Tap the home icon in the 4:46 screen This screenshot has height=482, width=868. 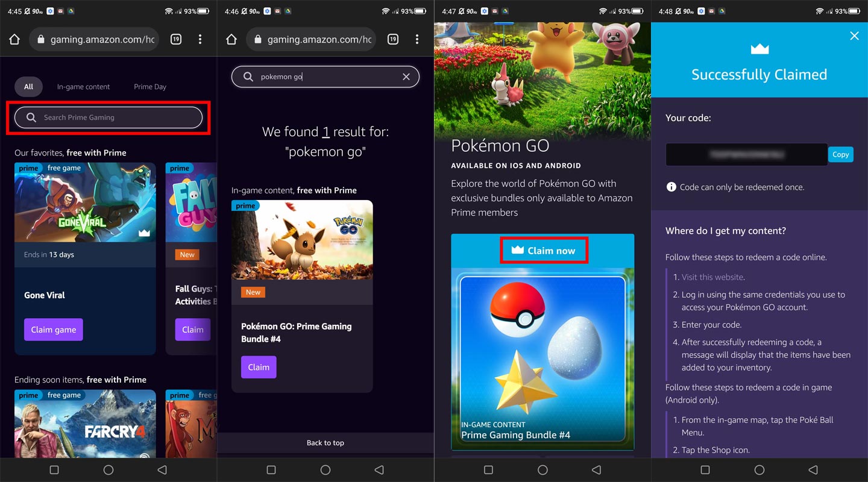click(x=231, y=39)
